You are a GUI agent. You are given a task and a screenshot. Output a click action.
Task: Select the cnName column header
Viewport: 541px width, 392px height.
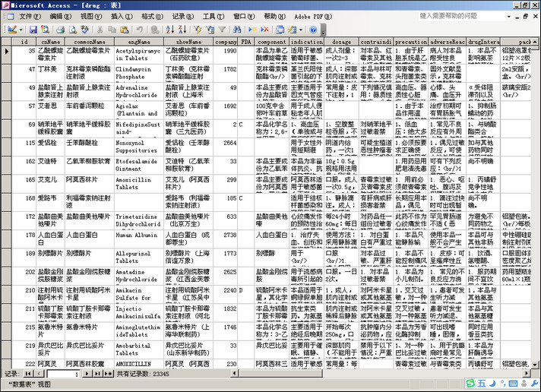51,42
